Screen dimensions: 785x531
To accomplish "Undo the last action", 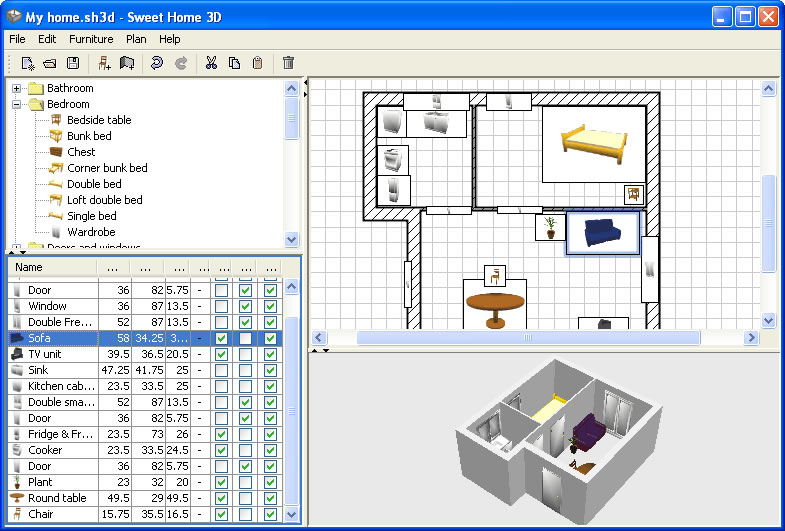I will 157,63.
